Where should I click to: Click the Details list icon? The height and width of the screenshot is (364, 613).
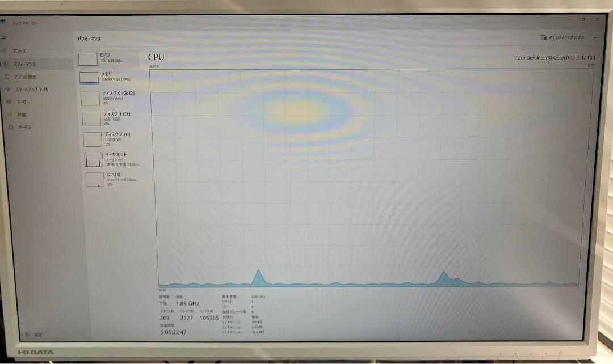tap(10, 115)
